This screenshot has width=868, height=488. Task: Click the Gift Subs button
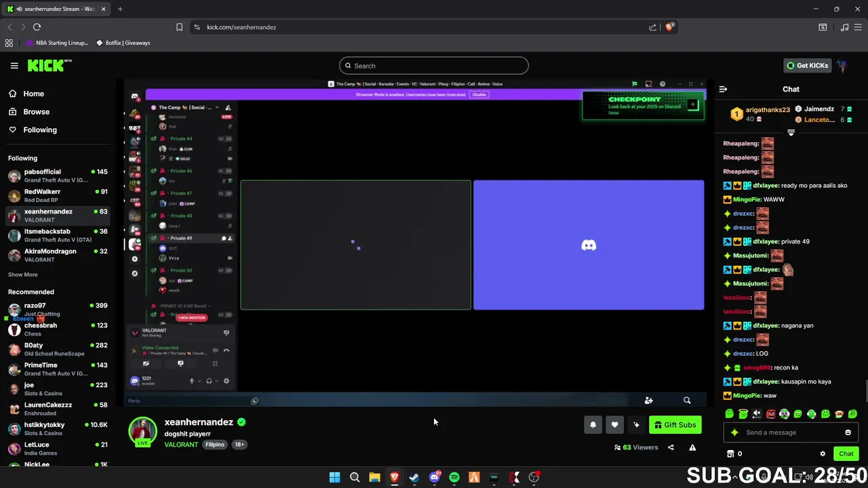click(675, 425)
